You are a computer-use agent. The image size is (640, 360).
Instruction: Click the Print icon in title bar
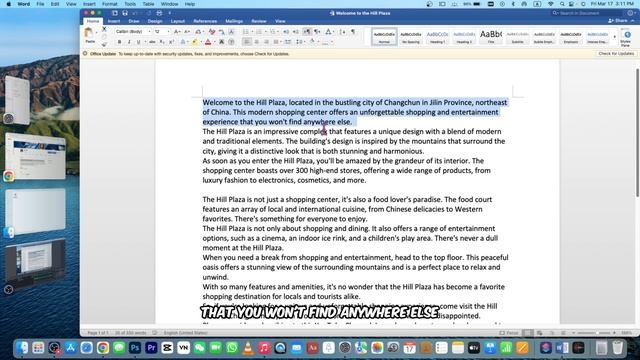pos(159,13)
